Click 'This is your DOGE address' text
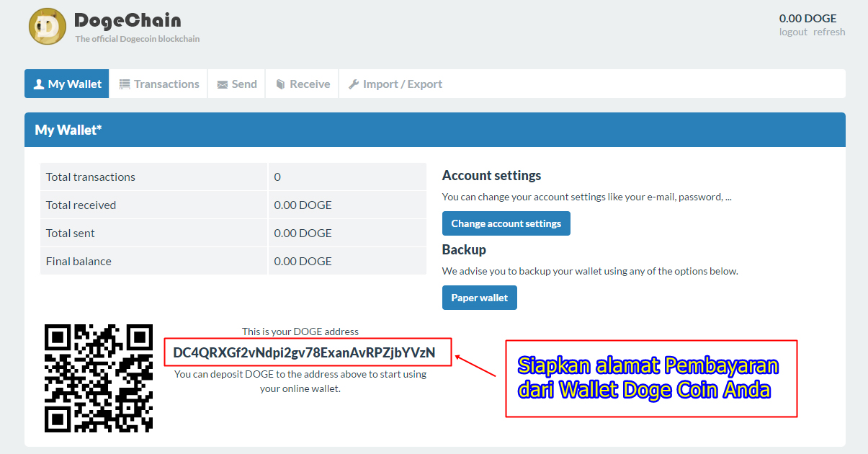Image resolution: width=868 pixels, height=454 pixels. 300,331
